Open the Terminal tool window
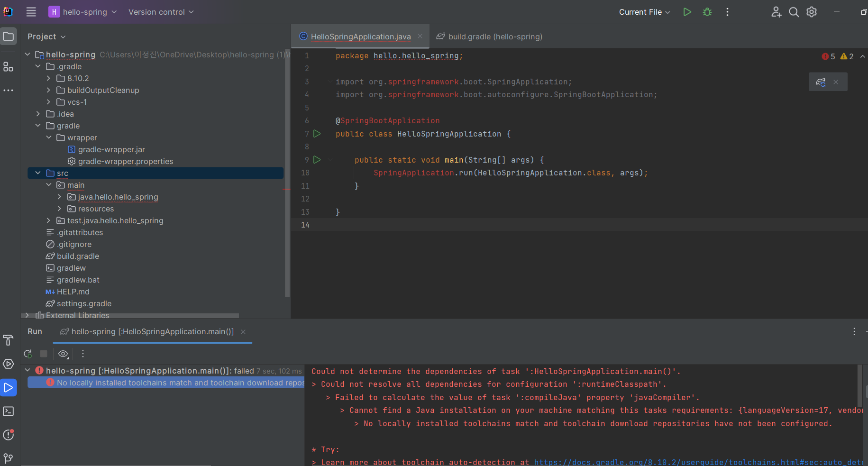The height and width of the screenshot is (466, 868). 9,411
